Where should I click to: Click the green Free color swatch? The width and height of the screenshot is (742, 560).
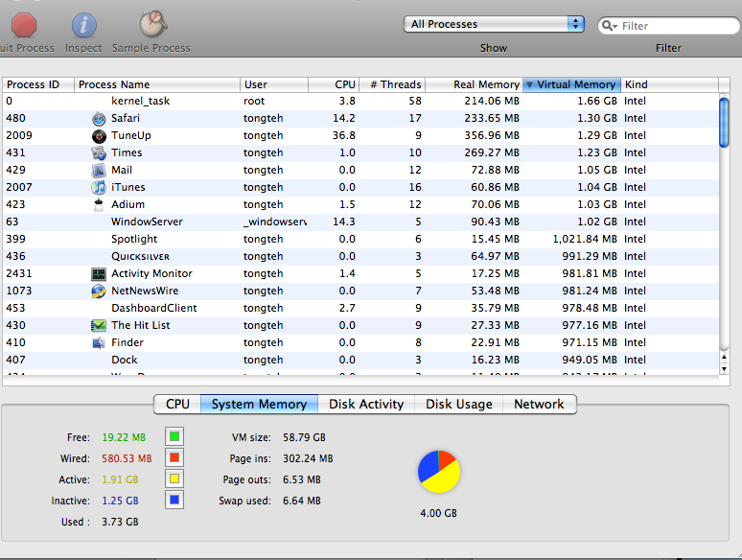(174, 436)
